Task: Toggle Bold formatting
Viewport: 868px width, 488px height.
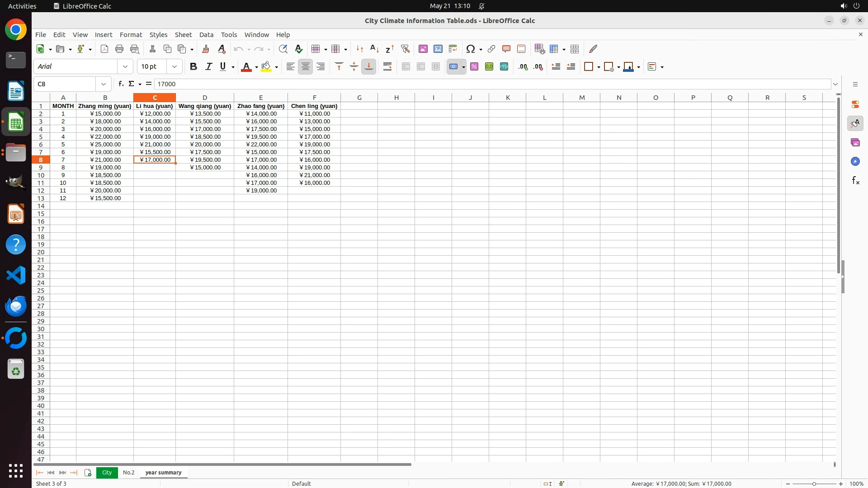Action: tap(193, 66)
